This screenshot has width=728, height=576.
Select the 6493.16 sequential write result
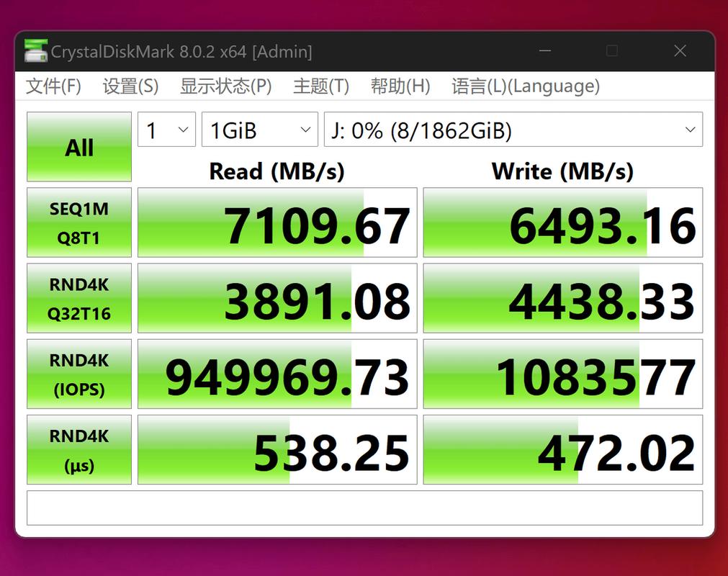point(562,222)
